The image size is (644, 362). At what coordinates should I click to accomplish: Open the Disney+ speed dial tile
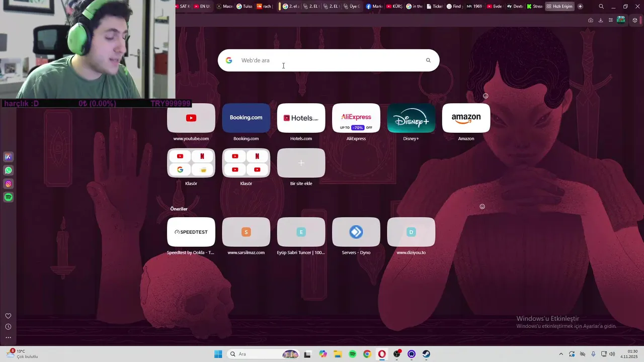pyautogui.click(x=411, y=118)
